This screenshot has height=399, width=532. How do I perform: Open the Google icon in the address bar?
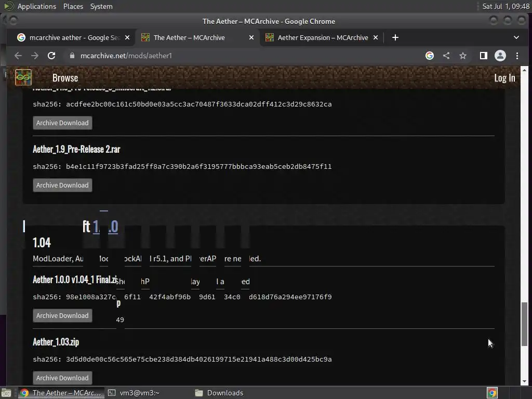coord(430,56)
